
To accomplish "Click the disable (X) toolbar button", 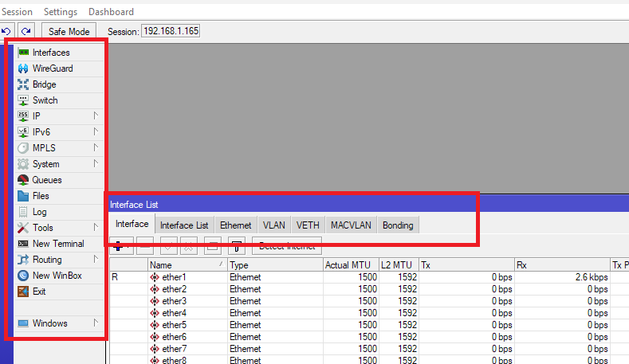I will pos(188,246).
